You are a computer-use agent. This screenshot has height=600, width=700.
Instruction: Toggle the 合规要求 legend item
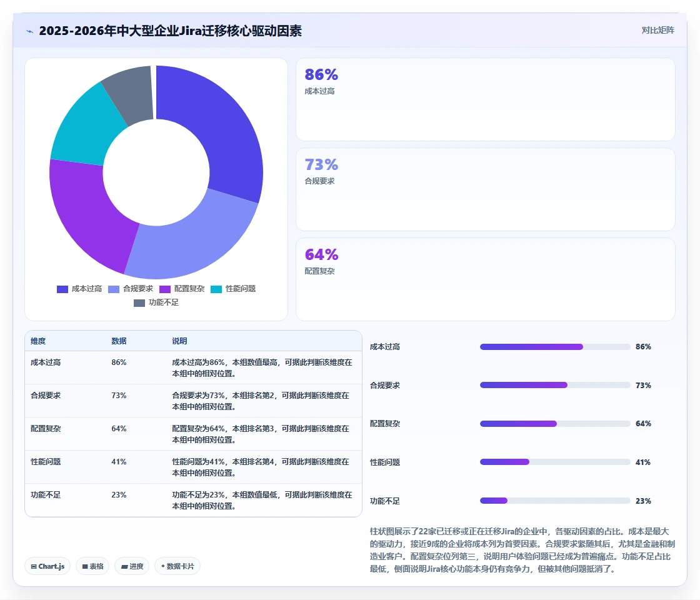[x=131, y=289]
